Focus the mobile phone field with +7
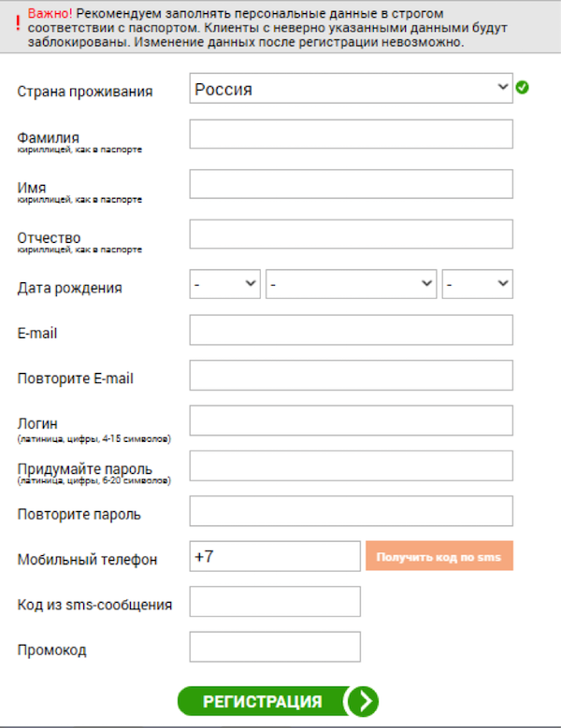 tap(275, 556)
